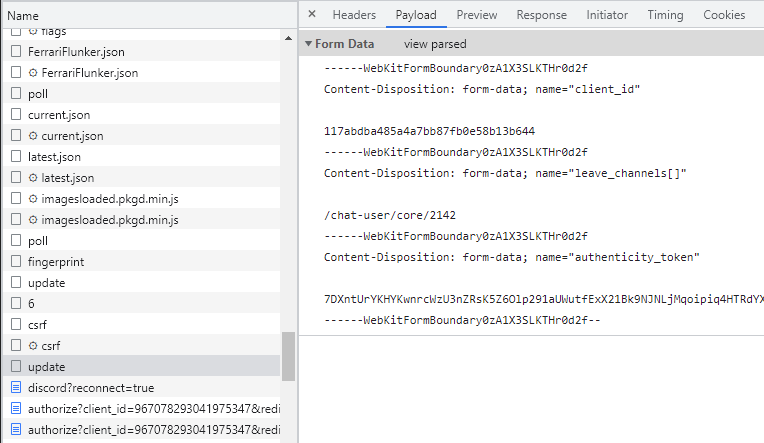Click the Content-Disposition line named leave_channels[]
This screenshot has height=443, width=764.
(x=505, y=173)
